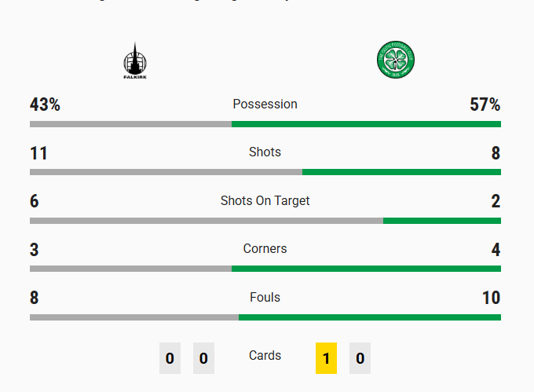Click the Falkirk club crest
The height and width of the screenshot is (392, 534).
[x=135, y=61]
